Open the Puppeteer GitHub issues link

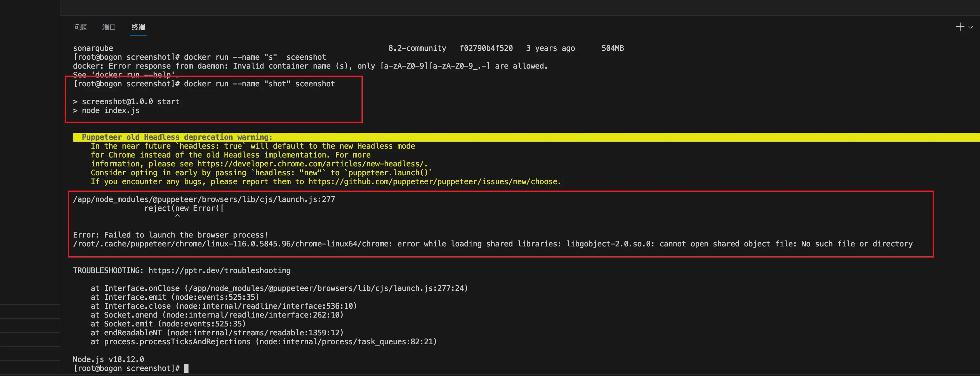(x=434, y=182)
